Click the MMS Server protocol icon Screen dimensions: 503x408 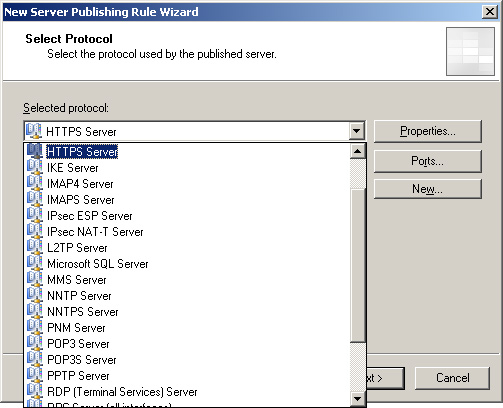click(x=35, y=279)
